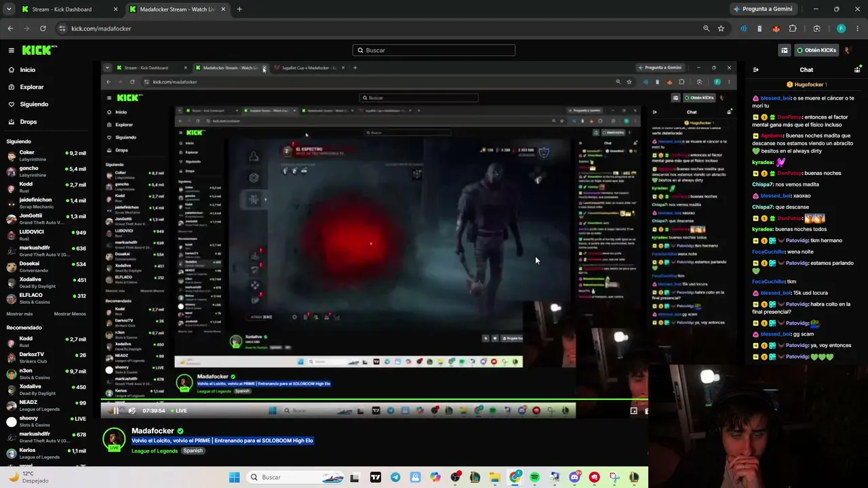Image resolution: width=868 pixels, height=488 pixels.
Task: Click the Spanish language tag
Action: click(x=193, y=451)
